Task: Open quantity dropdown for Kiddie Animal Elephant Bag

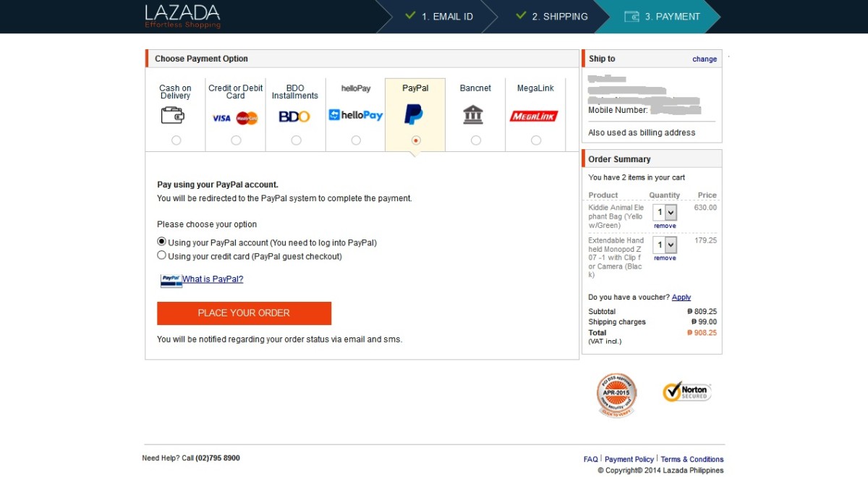Action: (x=665, y=212)
